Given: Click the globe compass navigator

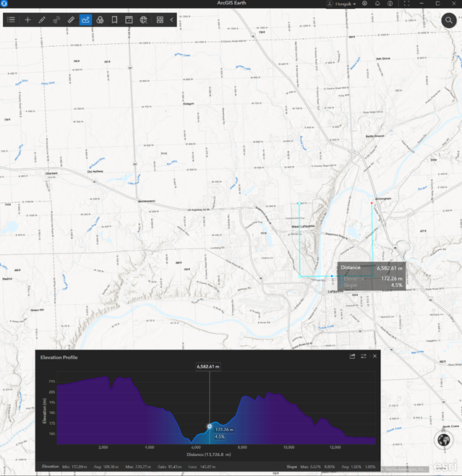Looking at the screenshot, I should click(444, 440).
